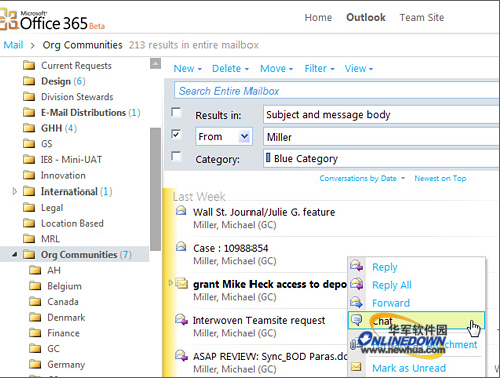500x378 pixels.
Task: Select the Finance subfolder icon
Action: 35,333
